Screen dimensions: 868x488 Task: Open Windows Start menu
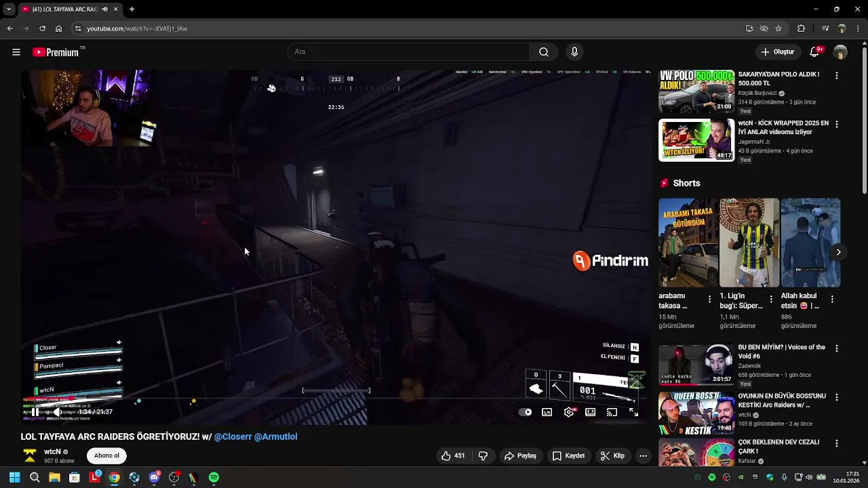[x=14, y=478]
